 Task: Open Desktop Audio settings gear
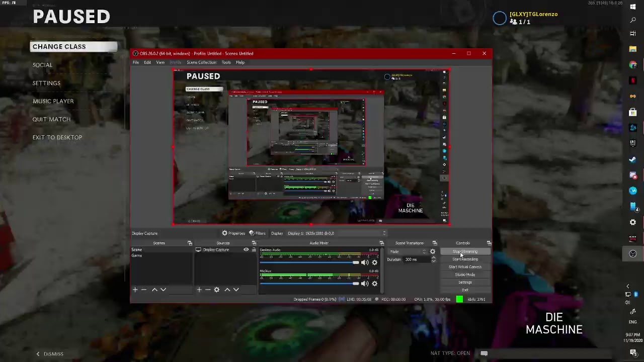(374, 262)
